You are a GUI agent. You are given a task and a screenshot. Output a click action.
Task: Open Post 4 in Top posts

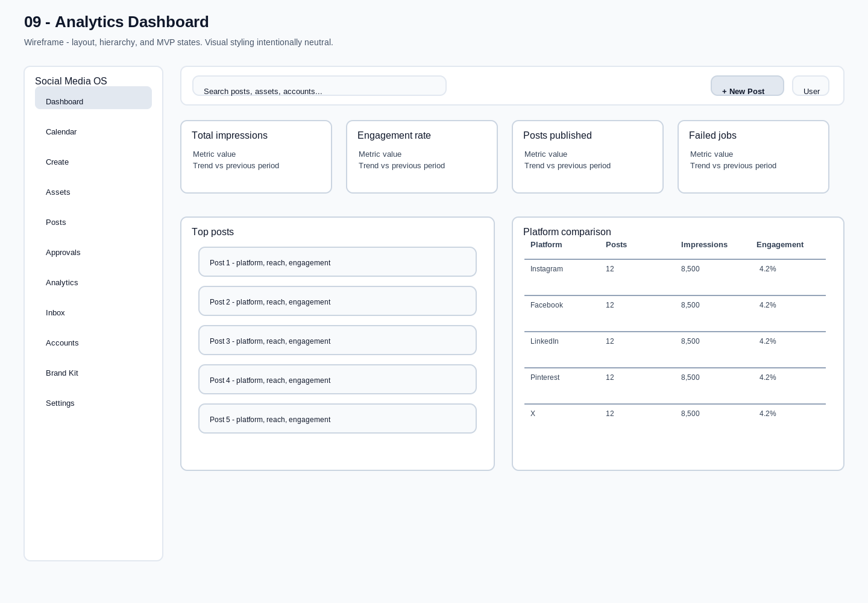click(338, 379)
